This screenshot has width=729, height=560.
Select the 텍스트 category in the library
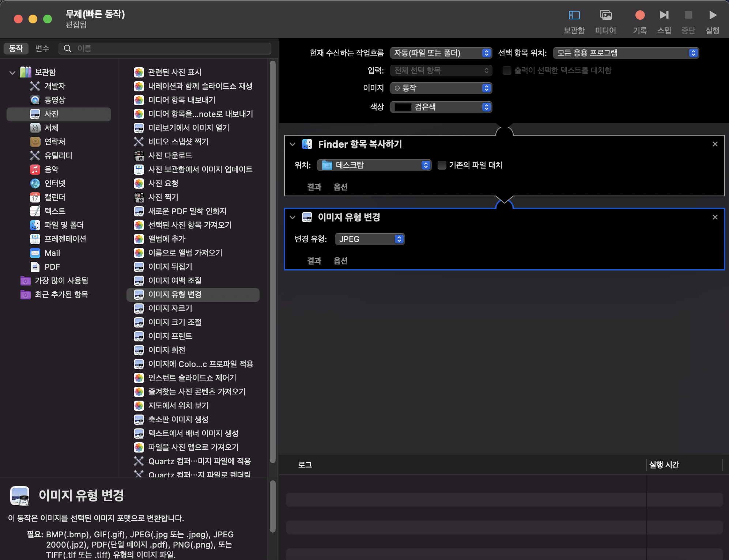click(x=59, y=211)
